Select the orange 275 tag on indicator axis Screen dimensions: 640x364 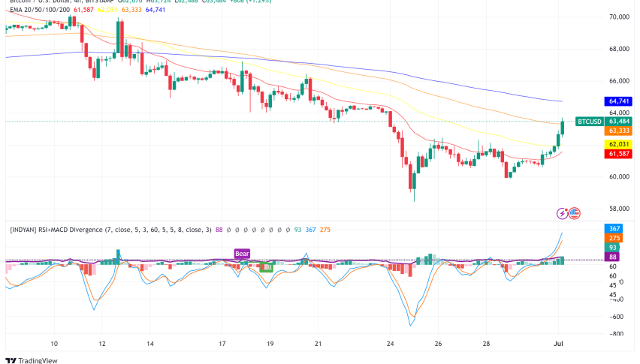[613, 238]
